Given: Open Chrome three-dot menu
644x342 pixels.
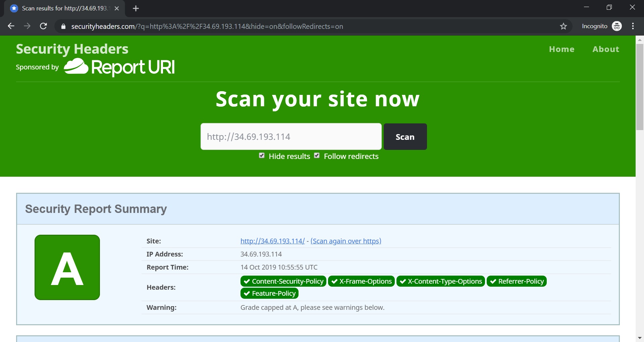Looking at the screenshot, I should pyautogui.click(x=633, y=26).
